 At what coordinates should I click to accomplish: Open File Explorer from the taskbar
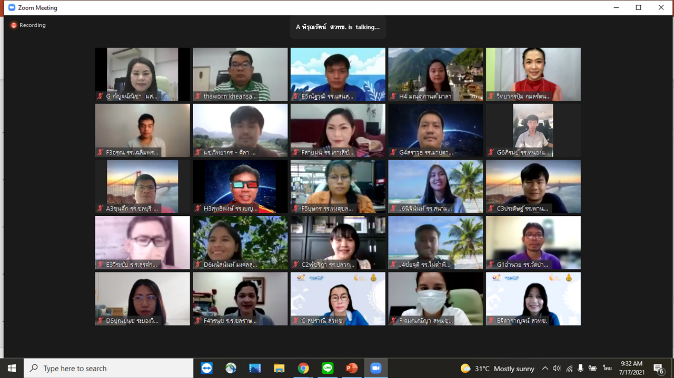point(279,368)
